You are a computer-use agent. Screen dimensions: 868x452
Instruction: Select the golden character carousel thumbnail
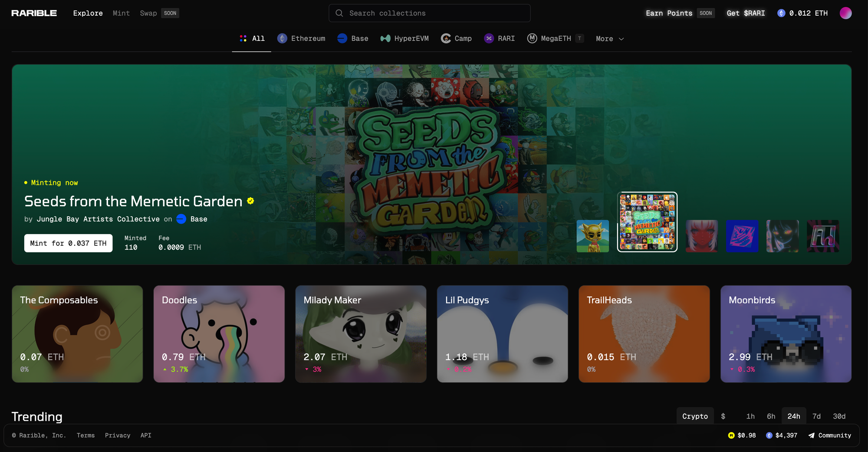[x=592, y=236]
